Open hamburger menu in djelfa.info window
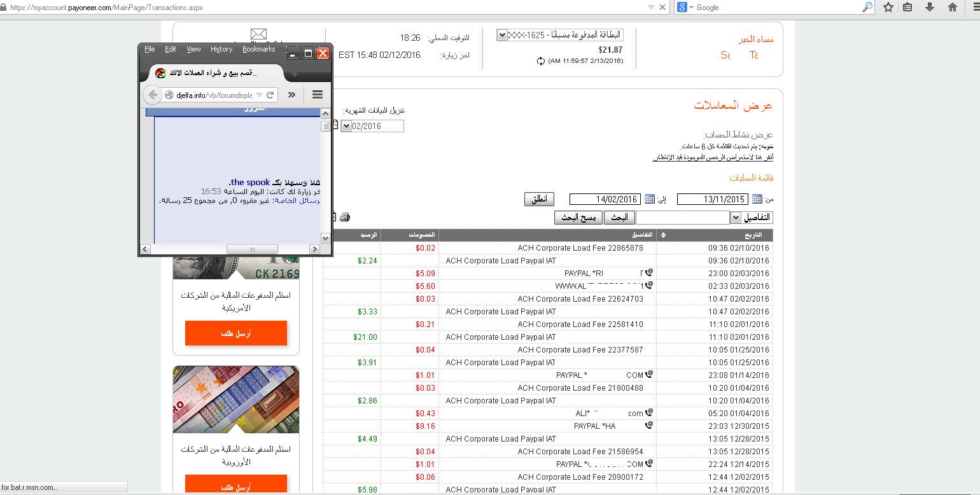 [318, 95]
